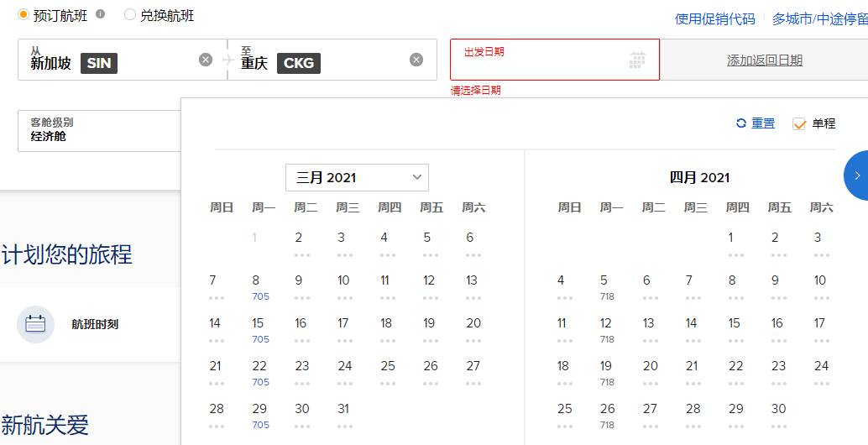Select April 26 with fare 718
The width and height of the screenshot is (868, 445).
pyautogui.click(x=607, y=416)
